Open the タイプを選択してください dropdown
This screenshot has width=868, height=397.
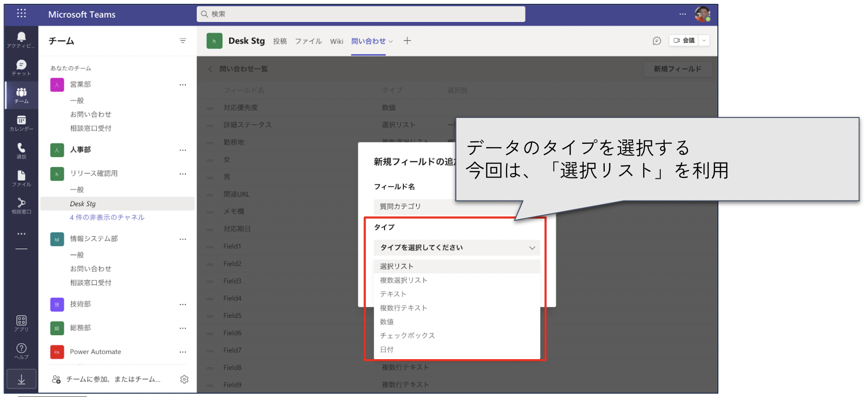[x=457, y=247]
